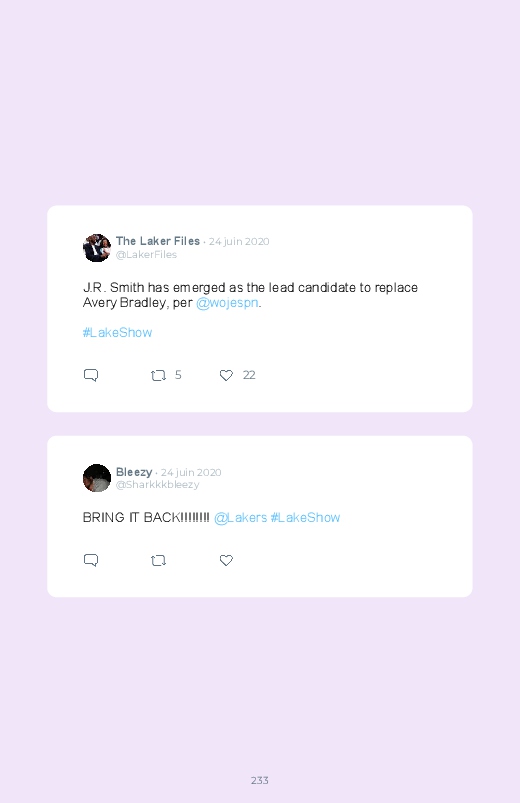Like the Bleezy tweet
This screenshot has height=803, width=520.
pyautogui.click(x=226, y=560)
